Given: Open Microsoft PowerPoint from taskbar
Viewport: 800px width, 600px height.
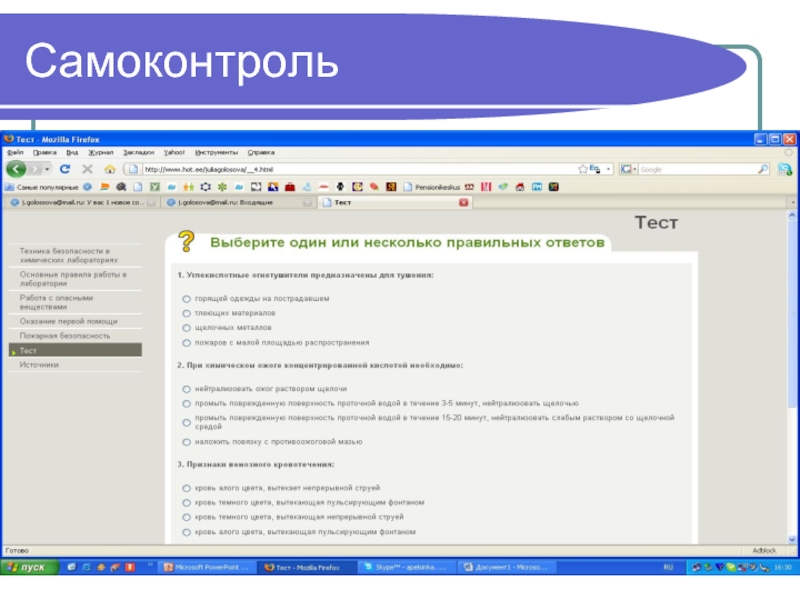Looking at the screenshot, I should tap(207, 567).
